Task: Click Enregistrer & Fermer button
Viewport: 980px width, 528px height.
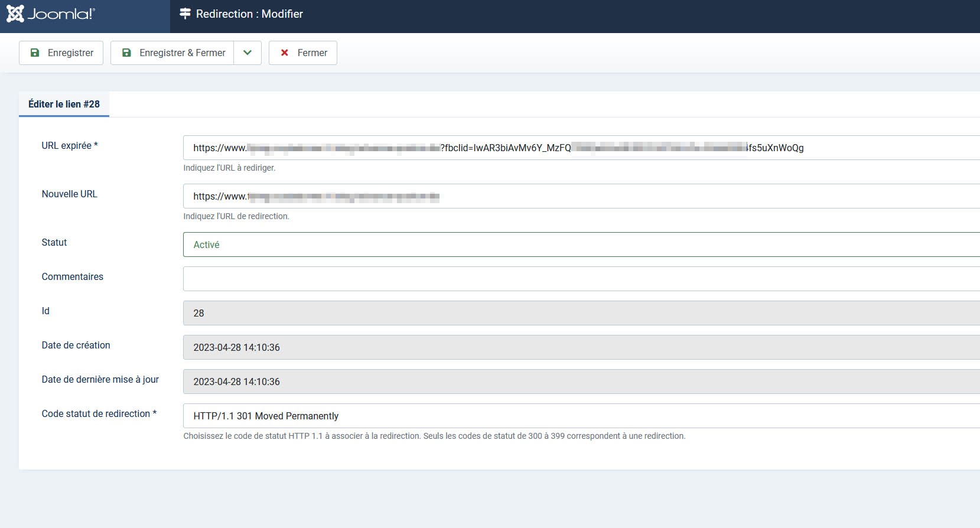Action: [172, 53]
